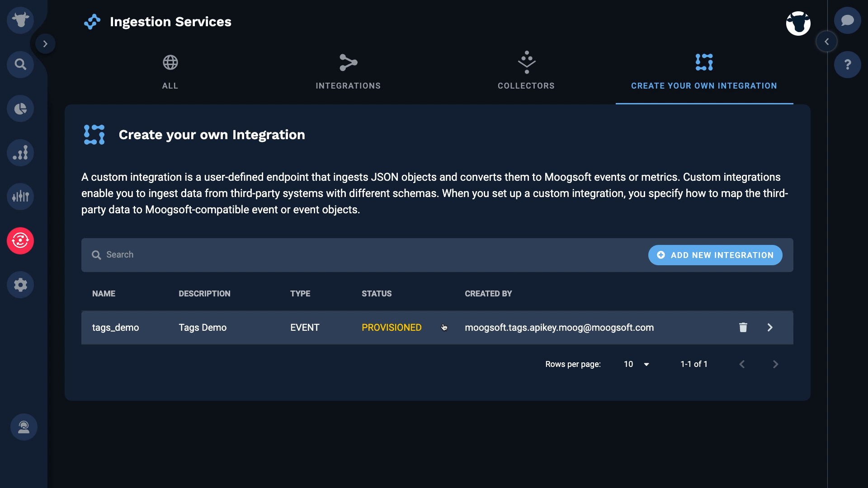The width and height of the screenshot is (868, 488).
Task: Go to previous page of results
Action: [742, 364]
